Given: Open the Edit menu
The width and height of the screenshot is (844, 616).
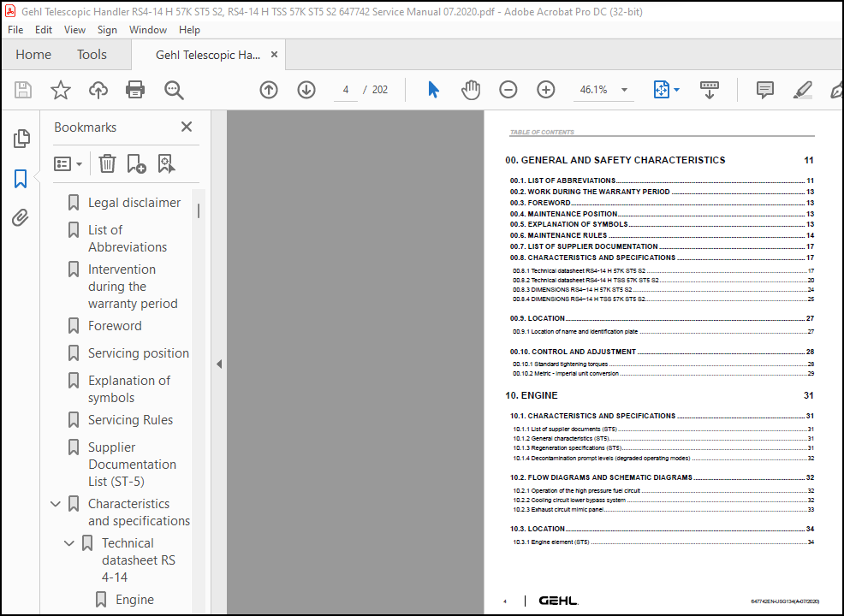Looking at the screenshot, I should 44,30.
